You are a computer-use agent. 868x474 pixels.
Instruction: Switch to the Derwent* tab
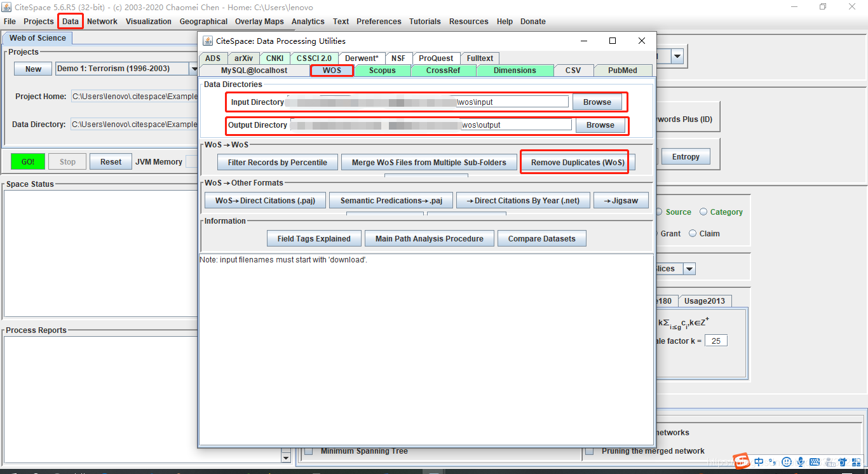click(362, 58)
